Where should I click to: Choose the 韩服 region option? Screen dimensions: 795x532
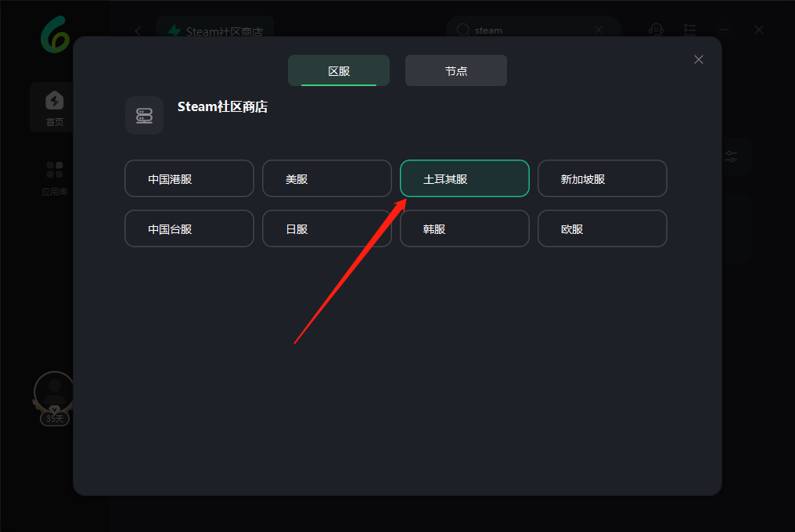coord(465,228)
